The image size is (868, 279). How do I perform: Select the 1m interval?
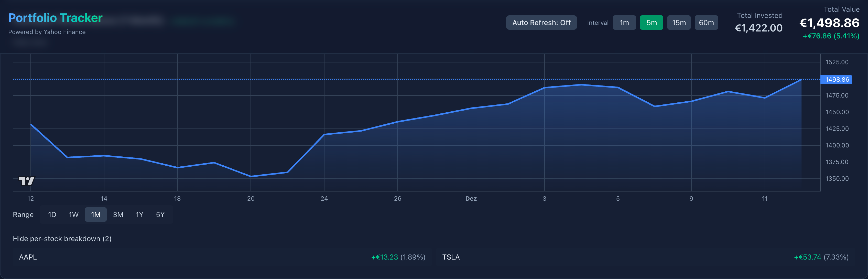624,22
